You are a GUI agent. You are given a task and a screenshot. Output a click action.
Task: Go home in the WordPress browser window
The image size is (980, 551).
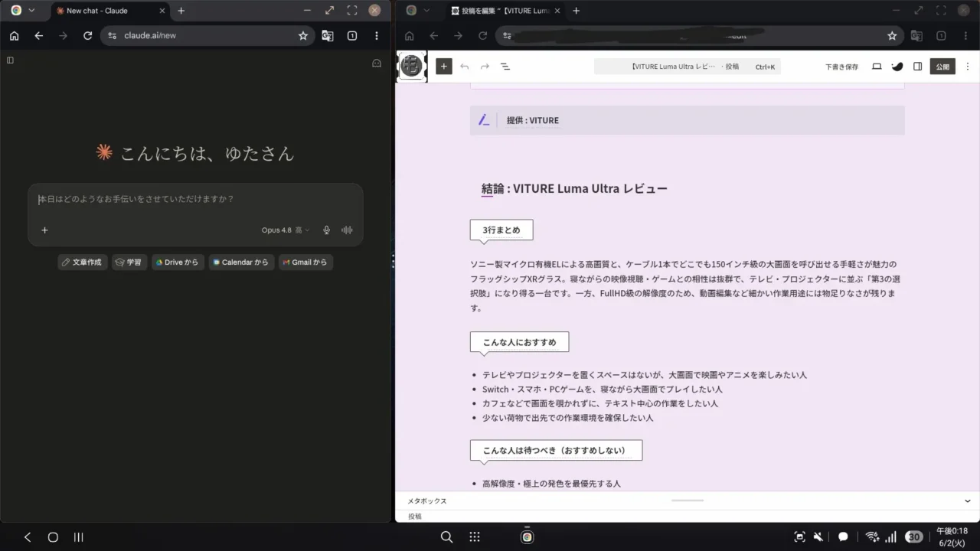coord(409,35)
